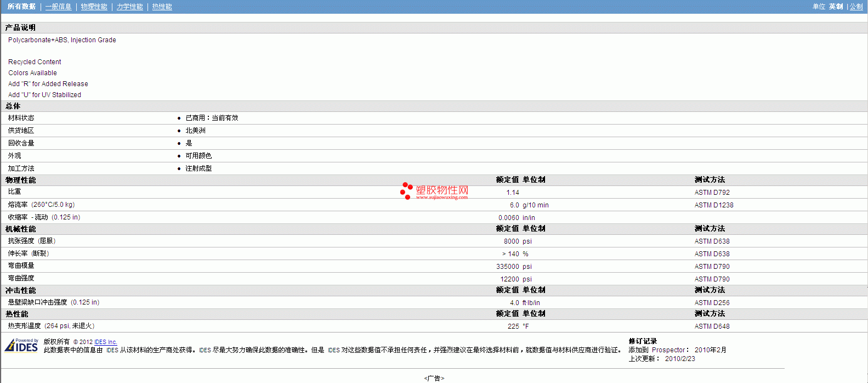The image size is (868, 383).
Task: Click Add "R" for Added Release line
Action: click(48, 84)
